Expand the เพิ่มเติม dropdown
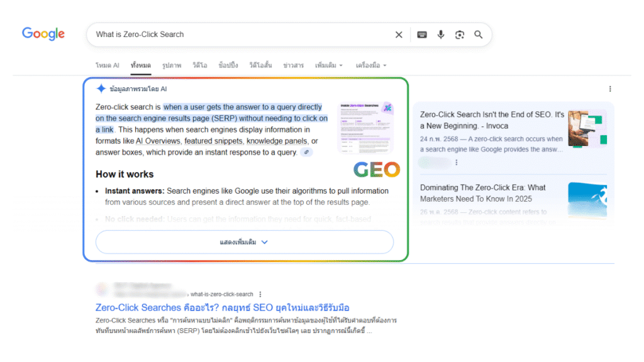The width and height of the screenshot is (644, 362). coord(329,65)
